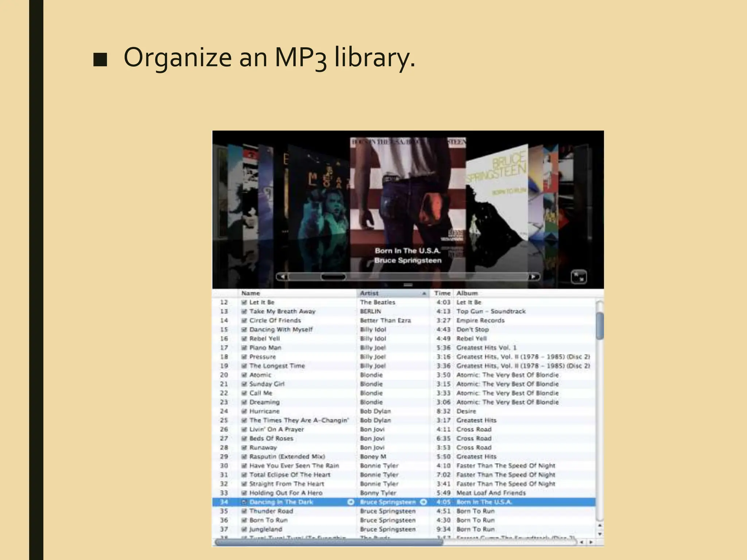This screenshot has width=747, height=560.
Task: Click the Cover Flow full screen icon
Action: pos(578,276)
